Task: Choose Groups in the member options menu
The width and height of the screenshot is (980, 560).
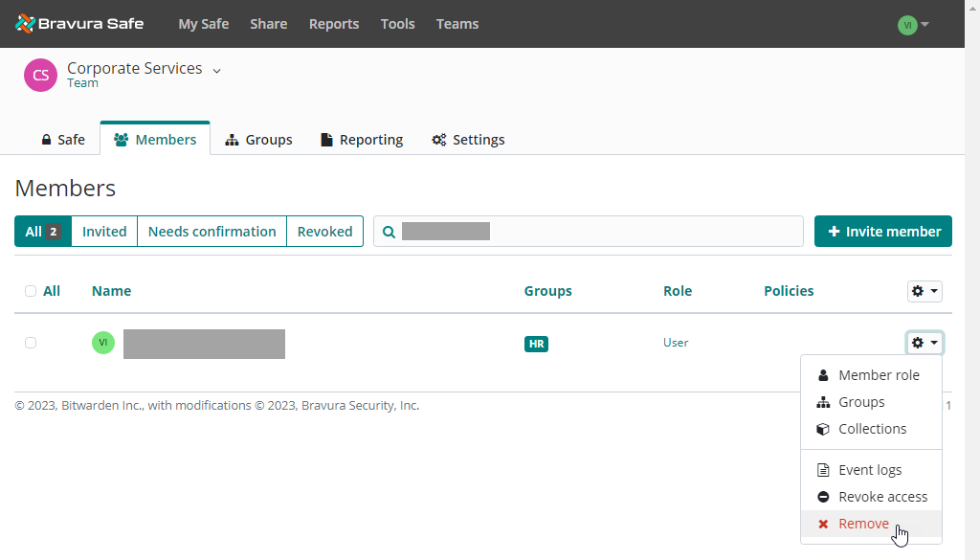Action: coord(860,402)
